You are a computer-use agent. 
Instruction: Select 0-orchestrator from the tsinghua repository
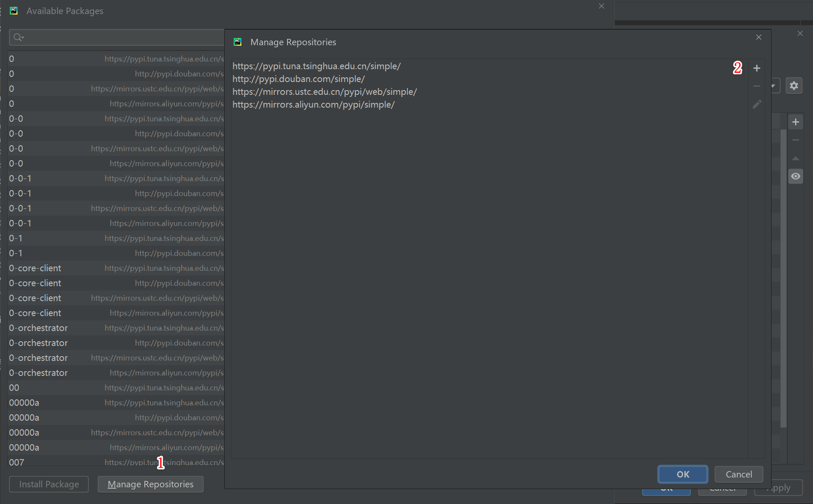(116, 328)
